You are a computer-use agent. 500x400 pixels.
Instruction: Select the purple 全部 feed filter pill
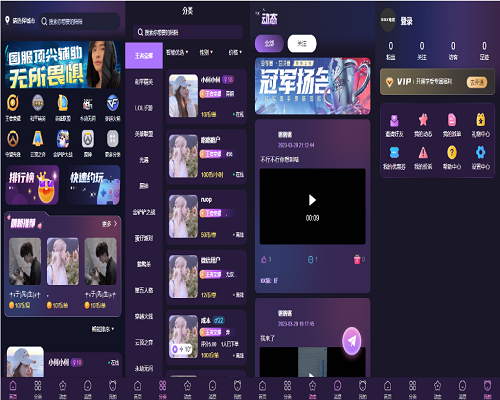tap(269, 44)
